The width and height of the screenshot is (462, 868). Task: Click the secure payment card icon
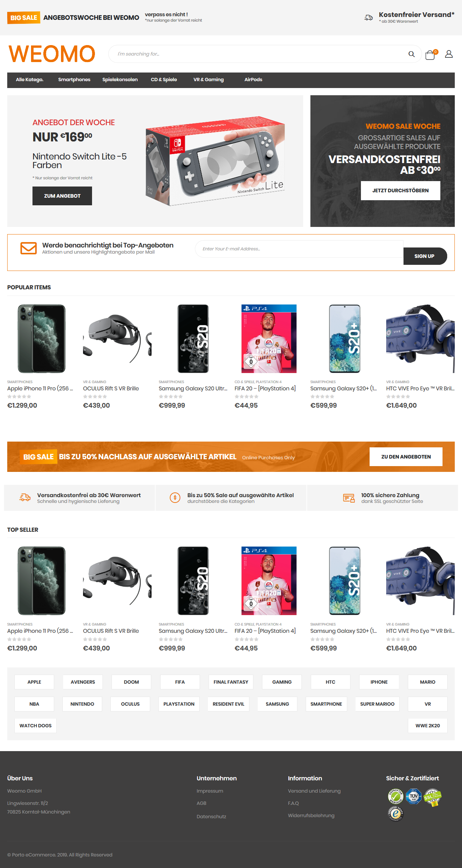pos(349,498)
